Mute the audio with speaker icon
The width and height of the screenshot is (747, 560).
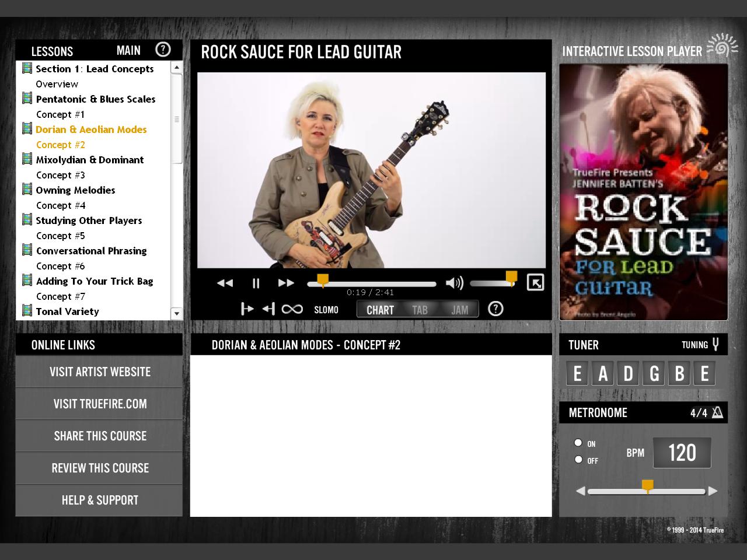(454, 283)
